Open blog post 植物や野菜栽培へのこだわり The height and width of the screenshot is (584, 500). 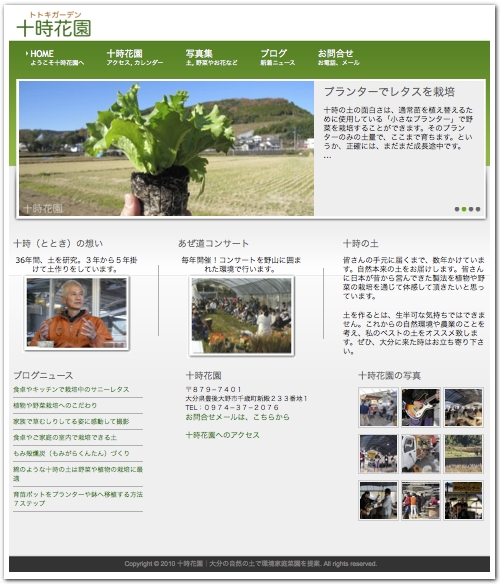click(55, 405)
